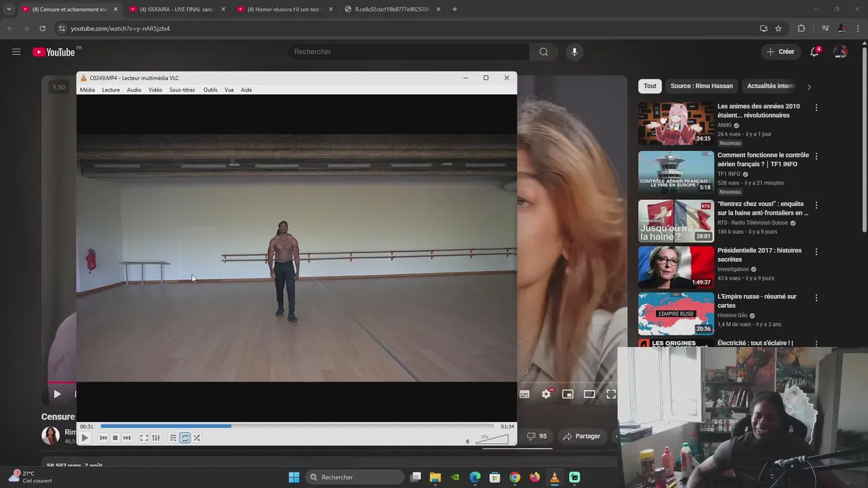Open VLC Aide menu

click(x=246, y=90)
